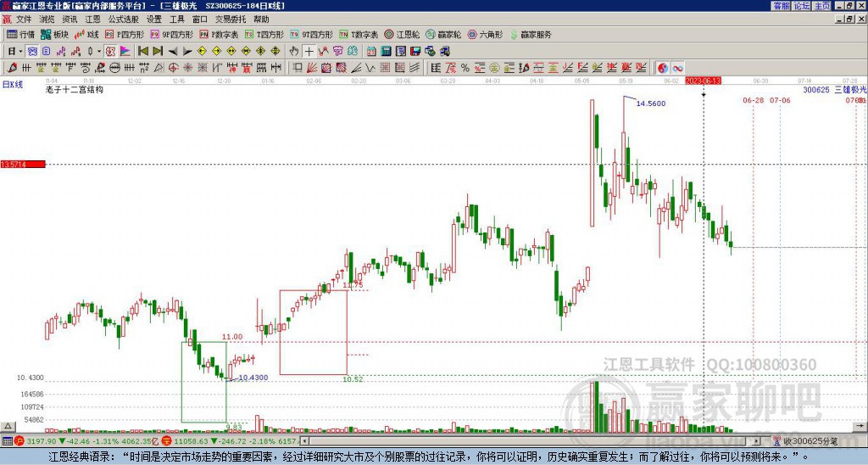
Task: Select the circled crosshair target tool
Action: tap(173, 68)
